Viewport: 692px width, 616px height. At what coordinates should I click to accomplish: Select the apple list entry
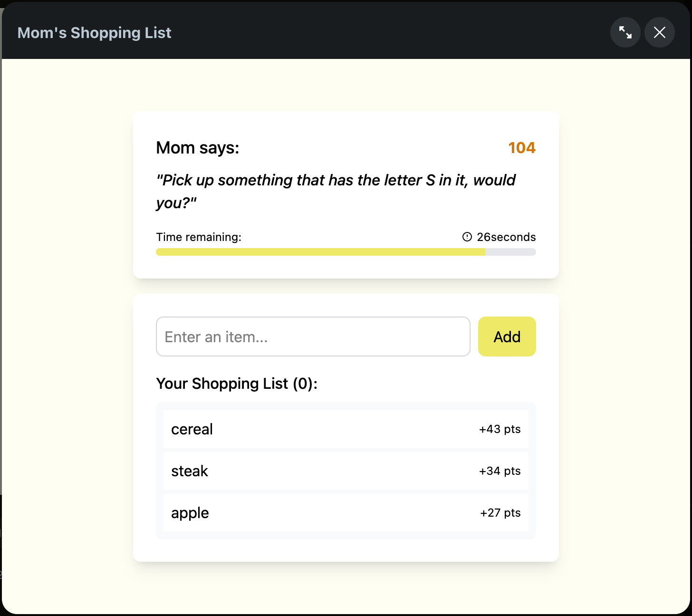point(190,513)
